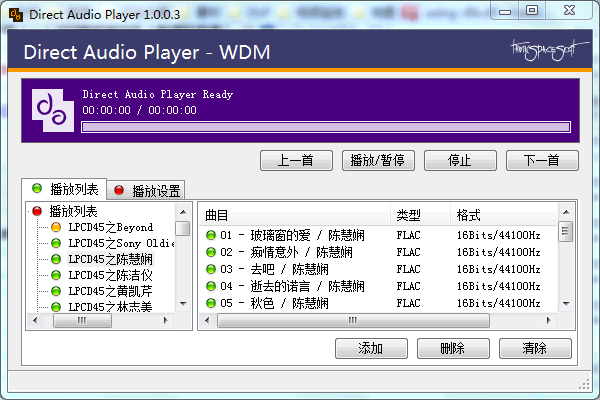600x400 pixels.
Task: Click the Direct Audio Player logo icon
Action: tap(53, 111)
